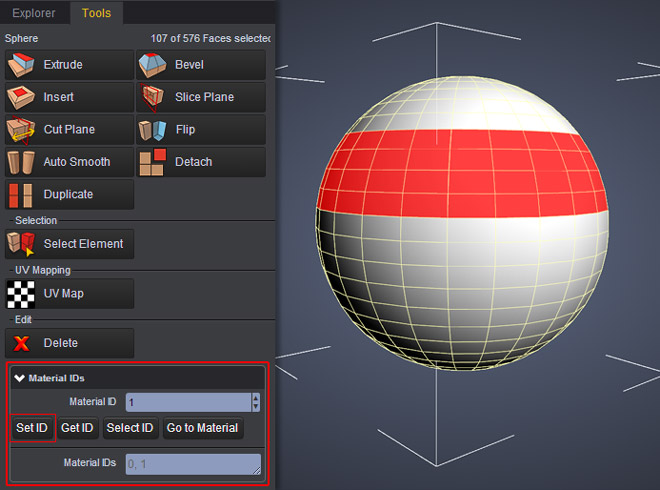This screenshot has width=660, height=490.
Task: Click the Duplicate faces icon
Action: tap(21, 195)
